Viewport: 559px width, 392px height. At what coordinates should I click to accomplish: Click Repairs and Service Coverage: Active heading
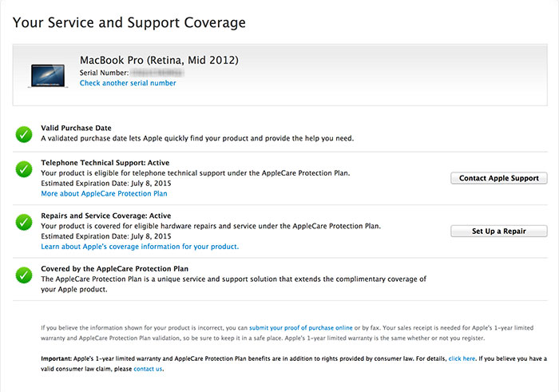[106, 216]
